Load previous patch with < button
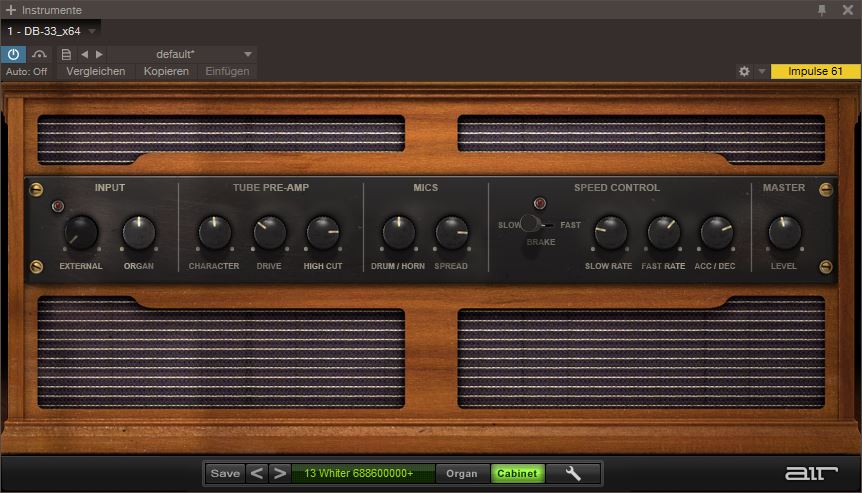Image resolution: width=862 pixels, height=493 pixels. (257, 473)
